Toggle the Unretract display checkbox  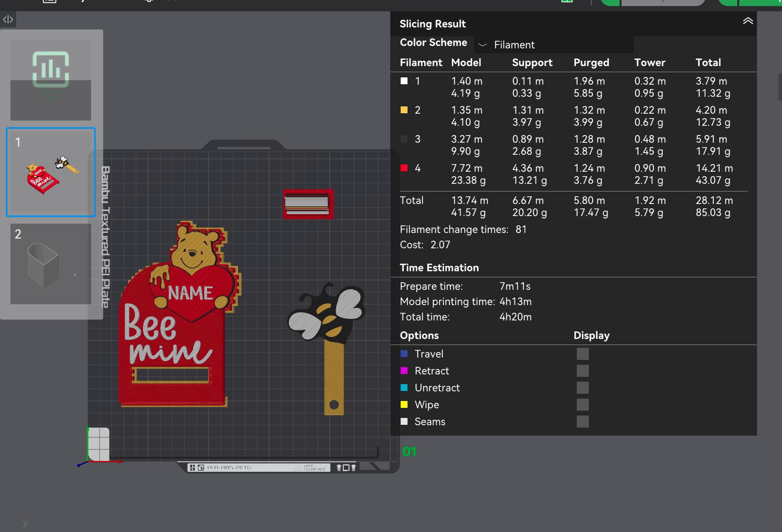582,388
